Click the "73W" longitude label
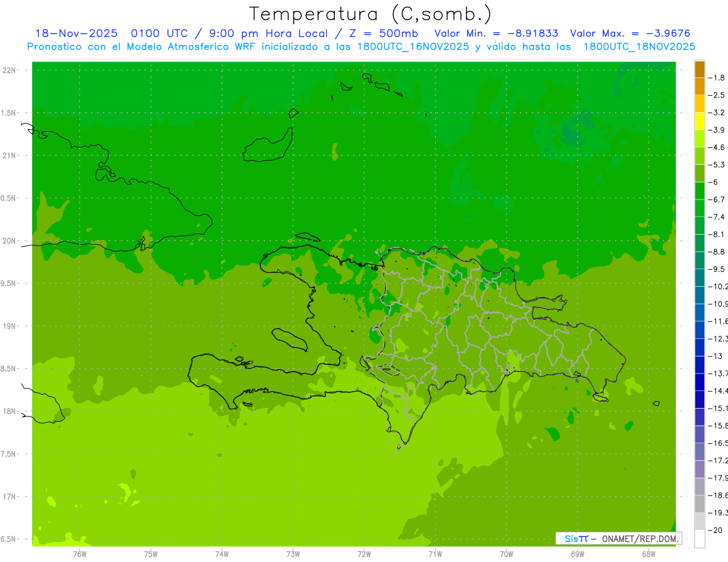Image resolution: width=728 pixels, height=562 pixels. [293, 554]
